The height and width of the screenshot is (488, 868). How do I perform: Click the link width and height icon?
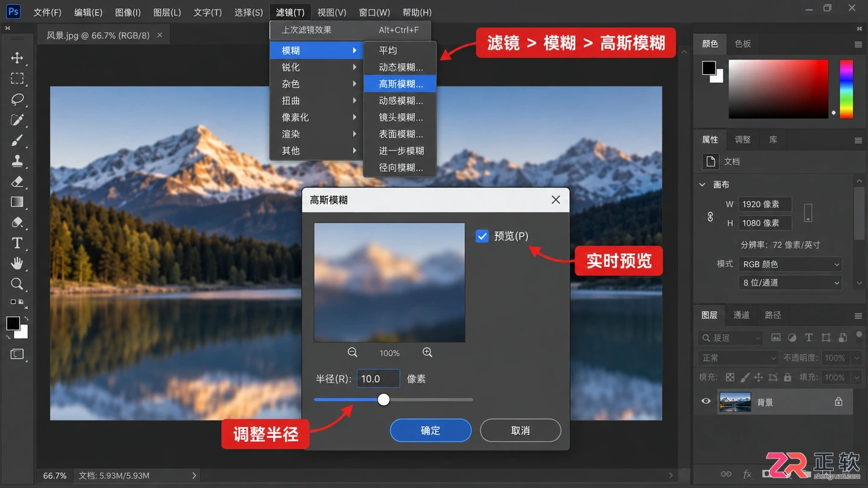coord(710,216)
